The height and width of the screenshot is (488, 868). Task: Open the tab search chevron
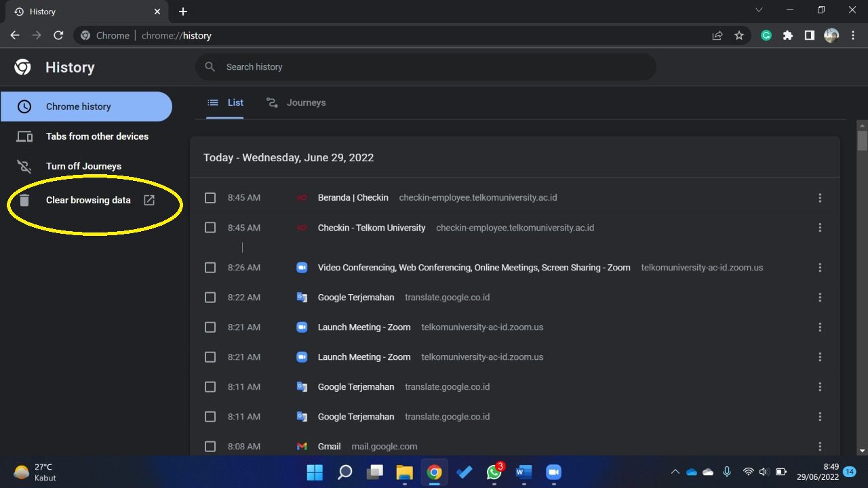759,10
